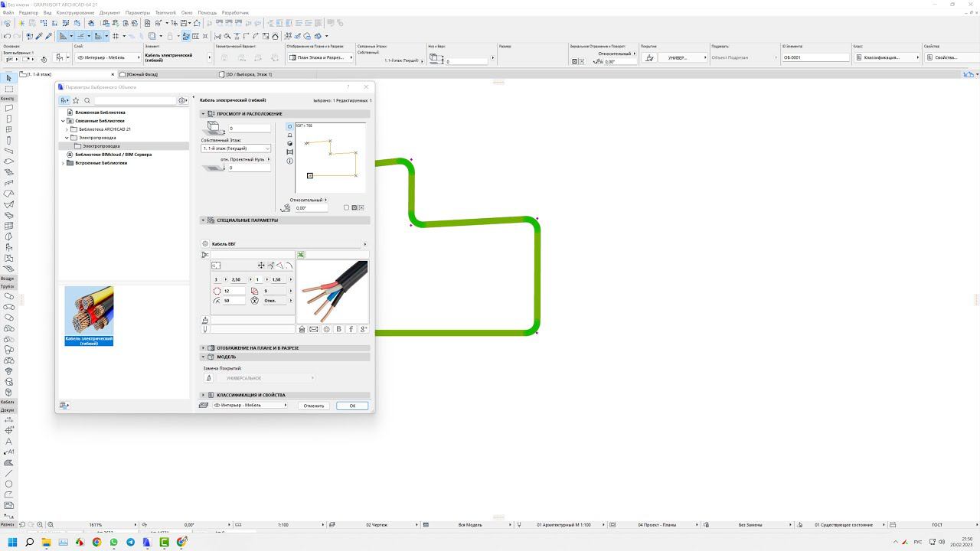Open the Интерьер - Мебель layer dropdown in dialog
Screen dimensions: 980x551
pos(250,406)
